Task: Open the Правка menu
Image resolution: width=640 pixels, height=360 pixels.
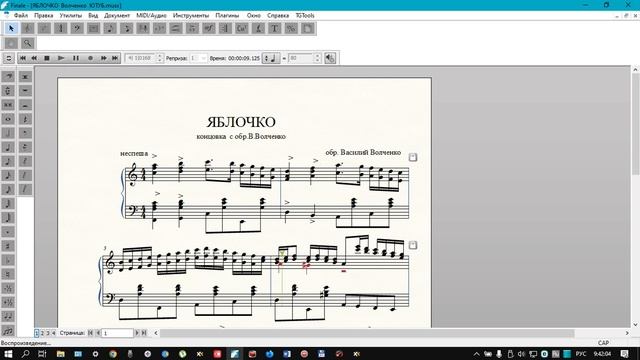Action: [x=44, y=15]
